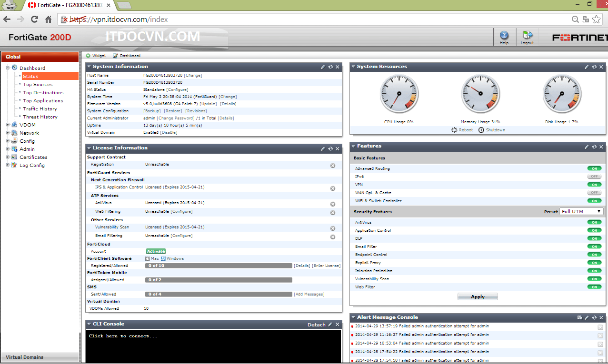The height and width of the screenshot is (364, 608).
Task: Expand the Log Config tree node
Action: pyautogui.click(x=8, y=166)
